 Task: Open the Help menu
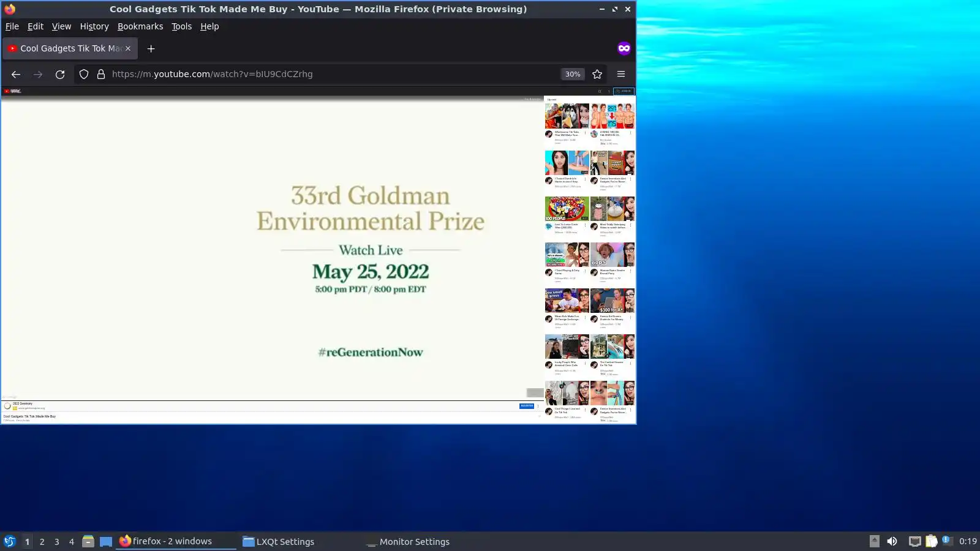point(209,26)
